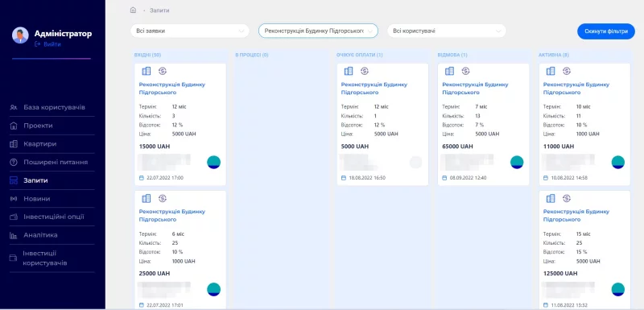Click the teal user avatar on the 65000 UAH card
Screen dimensions: 644x310
click(517, 162)
